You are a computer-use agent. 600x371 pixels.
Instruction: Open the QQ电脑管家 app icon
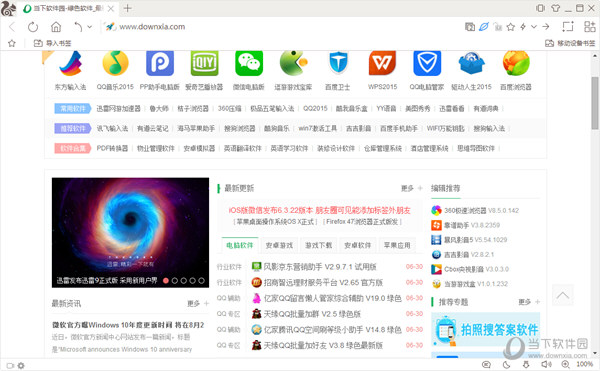427,63
